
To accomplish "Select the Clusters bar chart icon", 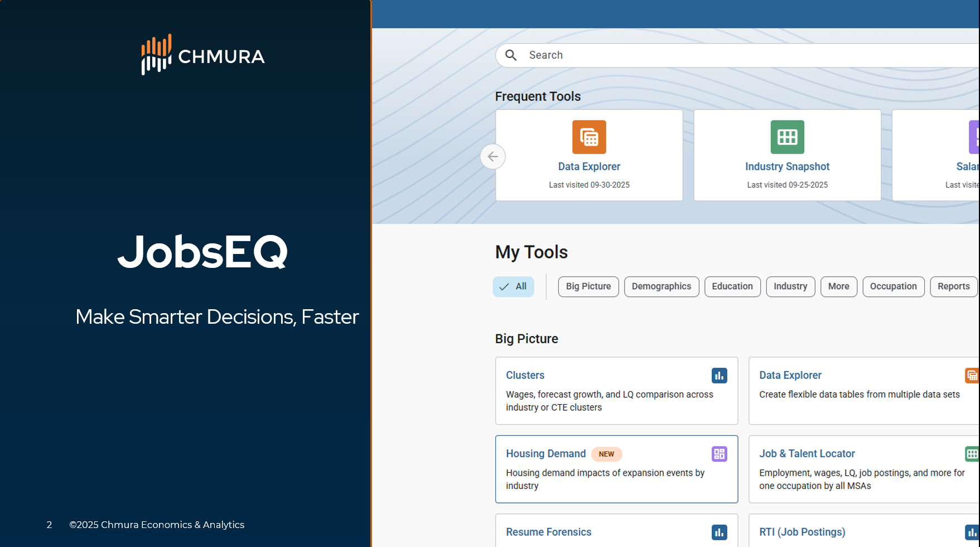I will point(719,375).
